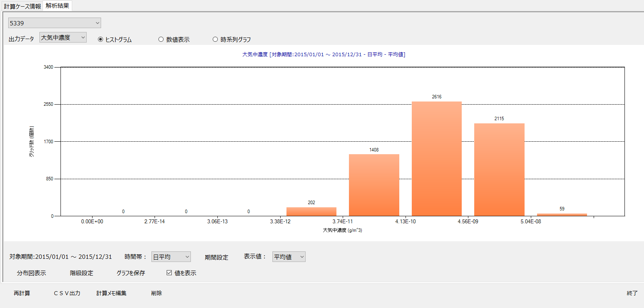Click the histogram bar labeled 2616

coord(437,158)
